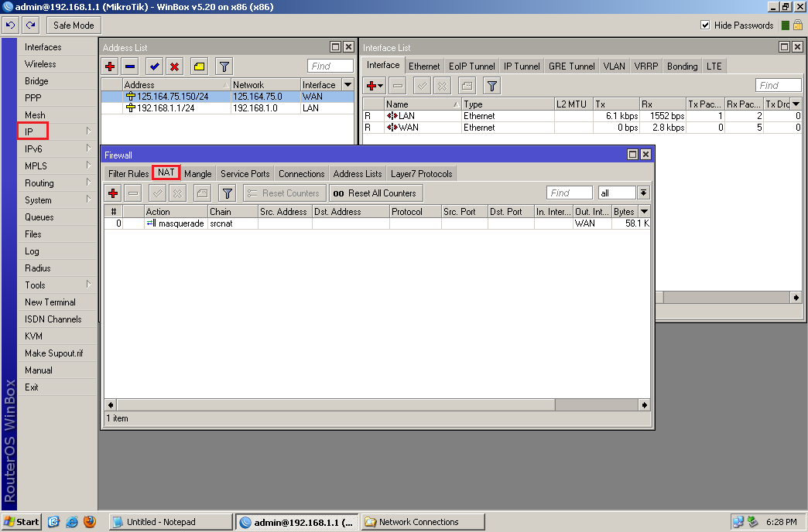Open Network Connections from taskbar
Screen dimensions: 808x532
(x=423, y=522)
